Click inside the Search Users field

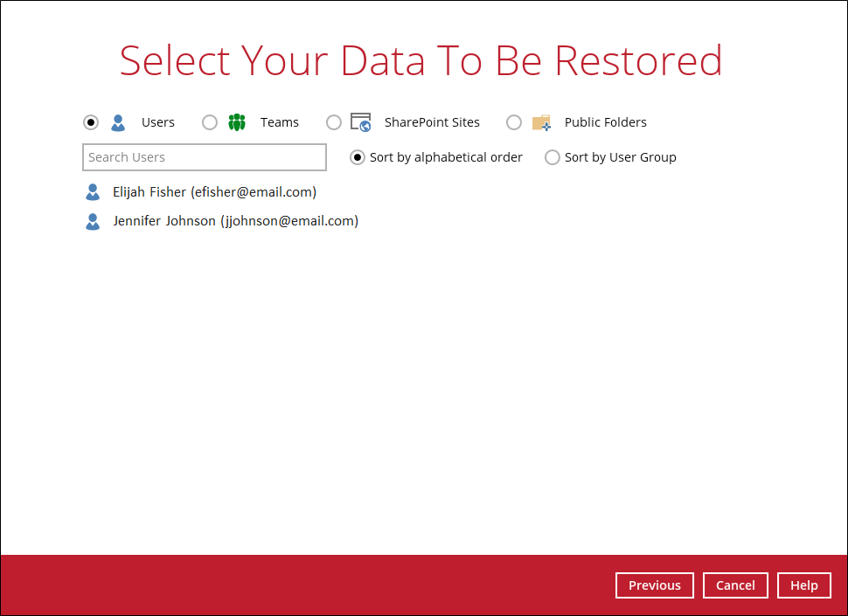[204, 157]
